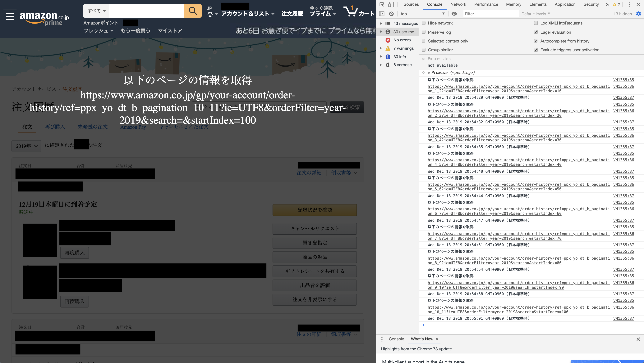Click 注文を非表示にする button

pyautogui.click(x=315, y=299)
